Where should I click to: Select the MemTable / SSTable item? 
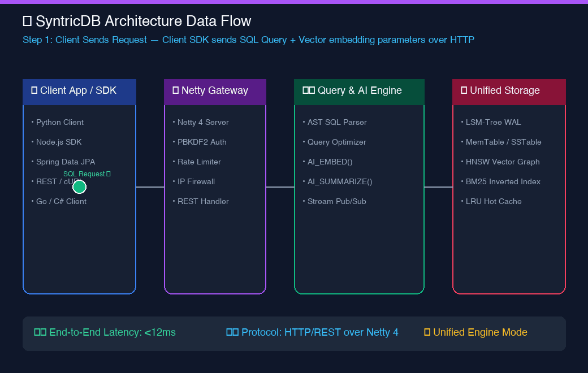[x=501, y=142]
